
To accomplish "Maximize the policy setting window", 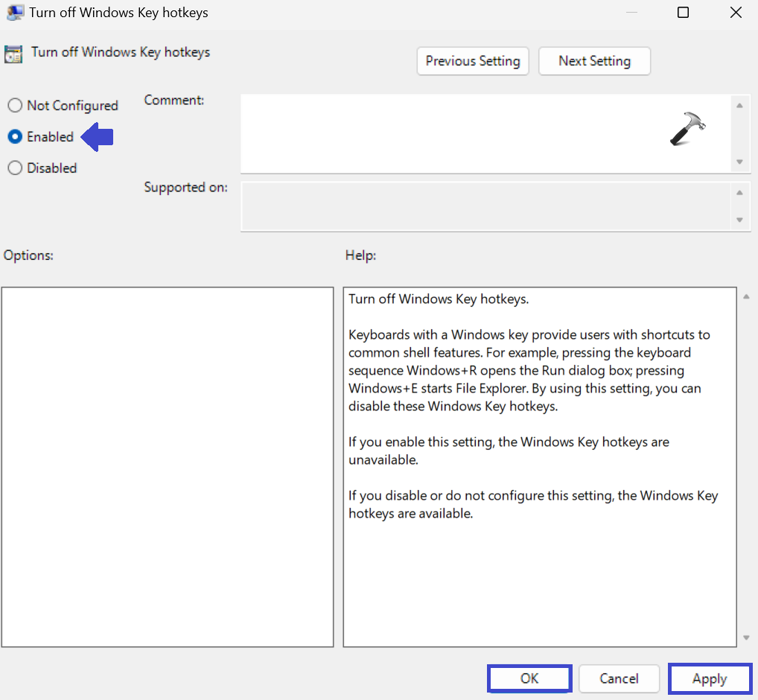I will pos(683,13).
